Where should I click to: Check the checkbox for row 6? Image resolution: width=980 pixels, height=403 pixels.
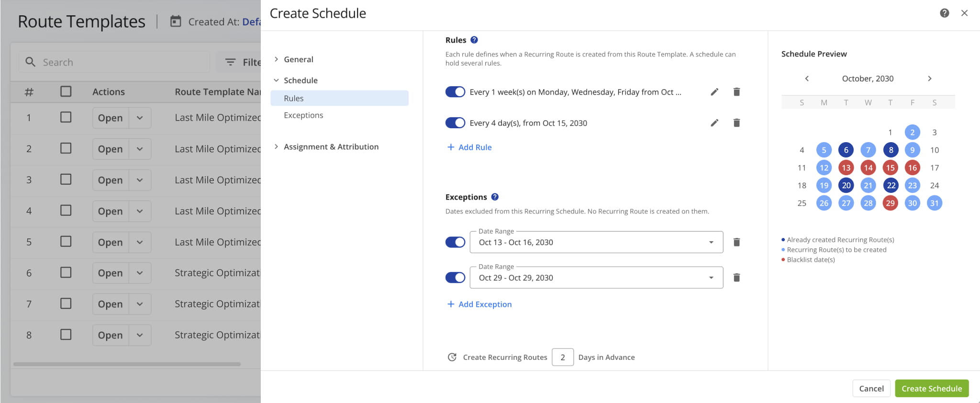pyautogui.click(x=66, y=273)
